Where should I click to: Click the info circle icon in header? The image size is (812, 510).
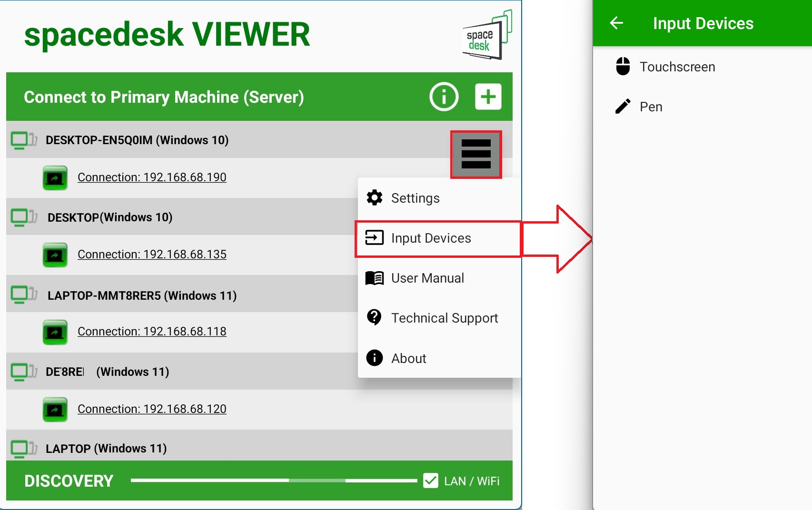tap(444, 97)
